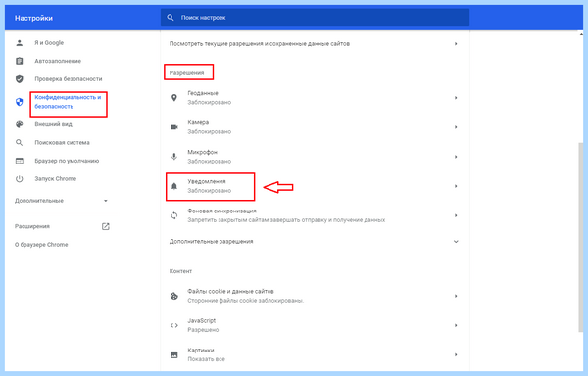Select Поисковая система in the sidebar
The width and height of the screenshot is (588, 376).
click(63, 143)
